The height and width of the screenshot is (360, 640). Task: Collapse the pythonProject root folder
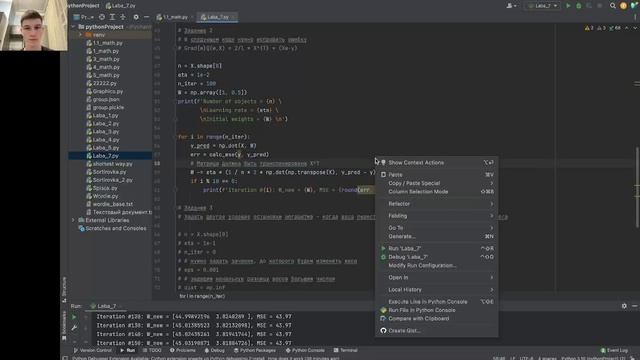click(x=73, y=27)
